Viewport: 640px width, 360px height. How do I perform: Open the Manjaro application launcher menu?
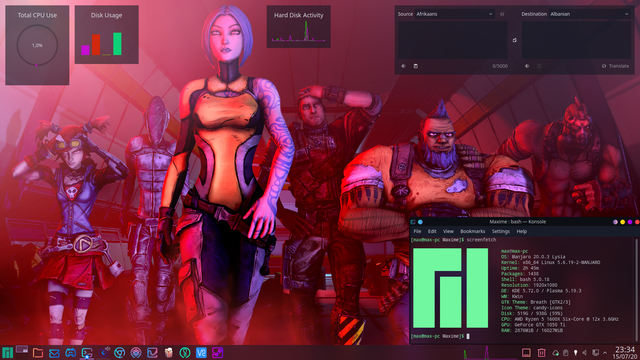7,352
